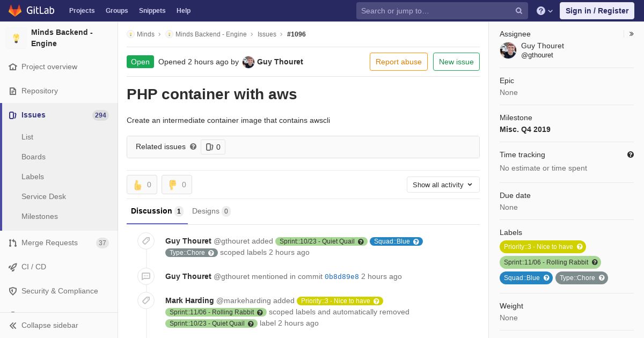Image resolution: width=644 pixels, height=338 pixels.
Task: Click the assignee avatar in right sidebar
Action: (x=508, y=50)
